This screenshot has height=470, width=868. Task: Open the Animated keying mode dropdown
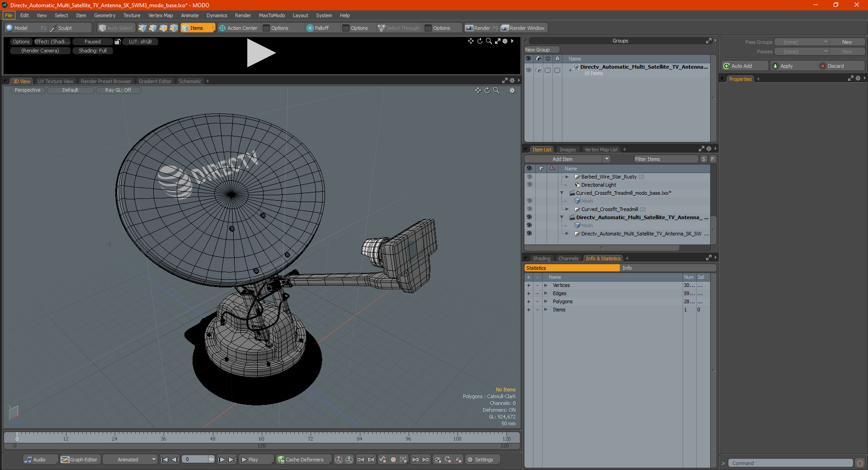[x=130, y=460]
